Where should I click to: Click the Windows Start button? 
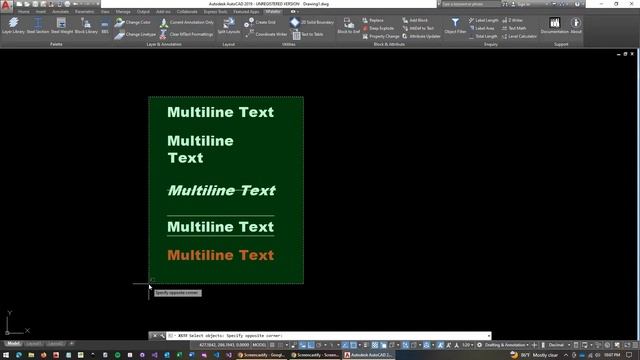(x=6, y=355)
